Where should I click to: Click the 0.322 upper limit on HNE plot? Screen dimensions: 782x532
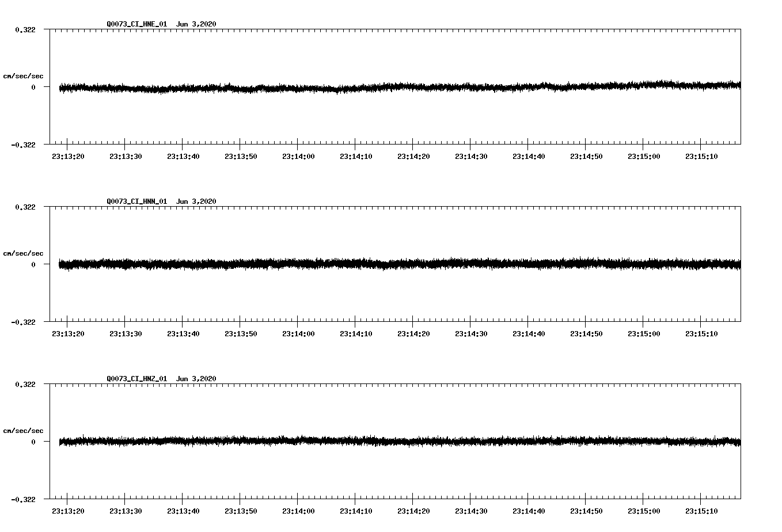pyautogui.click(x=25, y=29)
